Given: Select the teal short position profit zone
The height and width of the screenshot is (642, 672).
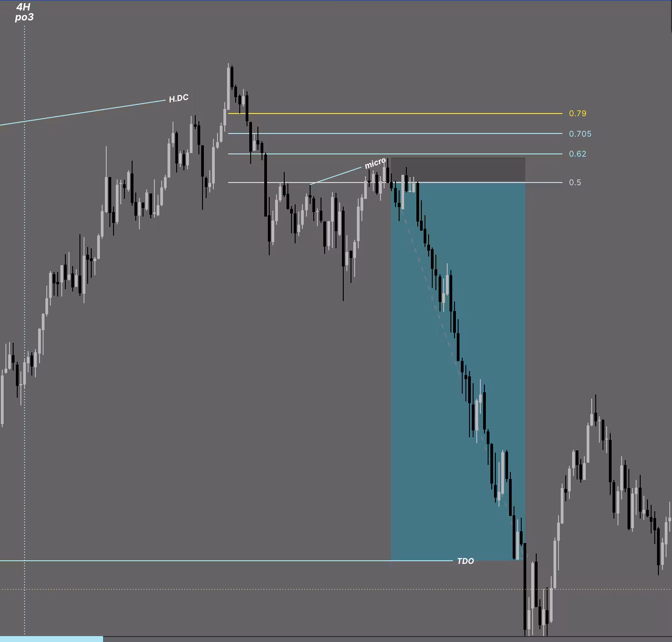Looking at the screenshot, I should coord(458,371).
